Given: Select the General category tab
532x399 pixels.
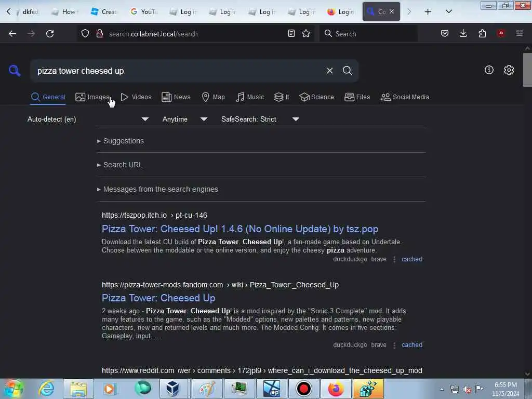Looking at the screenshot, I should [x=48, y=97].
